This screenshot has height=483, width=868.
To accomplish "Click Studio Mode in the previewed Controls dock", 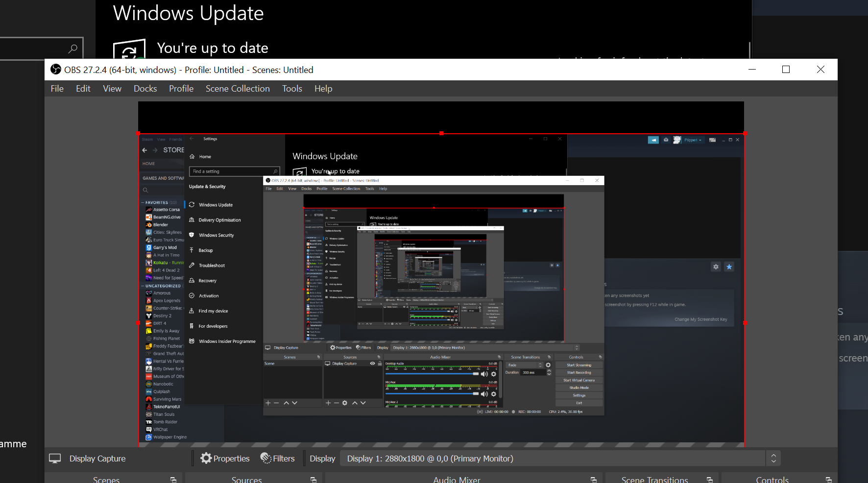I will click(x=579, y=387).
